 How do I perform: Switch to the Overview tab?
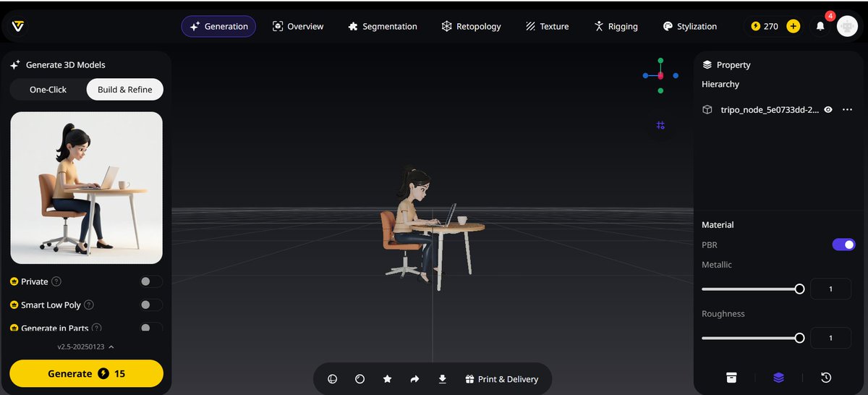298,26
